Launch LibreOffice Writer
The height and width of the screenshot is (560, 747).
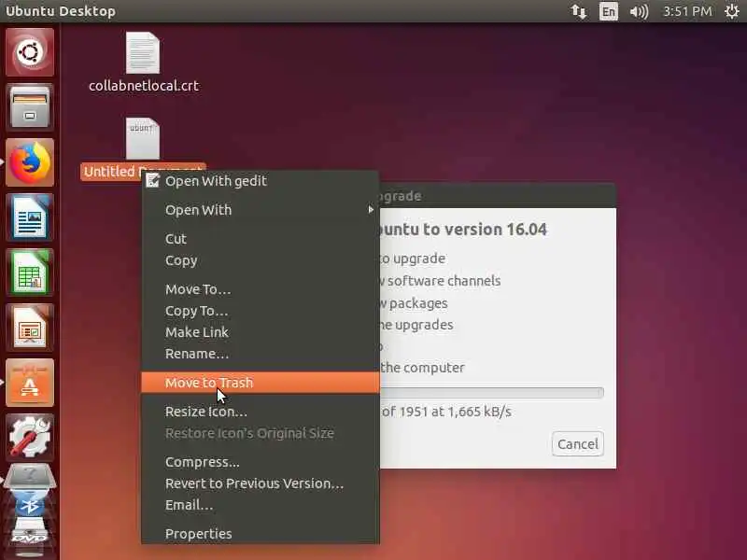pos(30,217)
